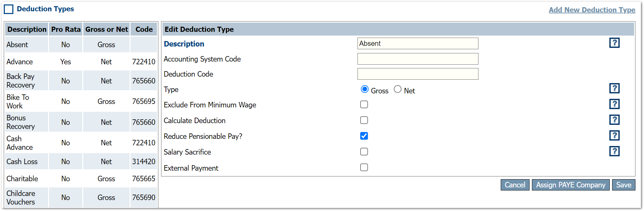
Task: Open help icon beside Description field
Action: click(614, 43)
